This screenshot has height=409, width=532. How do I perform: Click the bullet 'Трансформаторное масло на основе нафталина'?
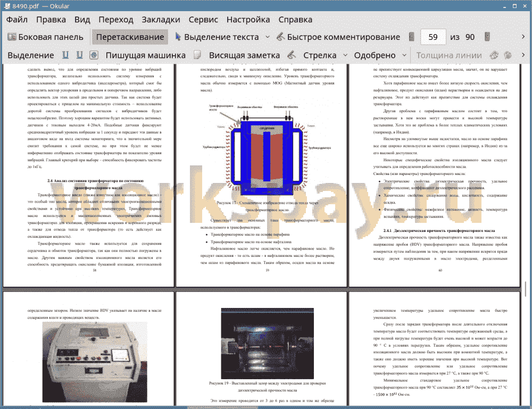pos(251,242)
